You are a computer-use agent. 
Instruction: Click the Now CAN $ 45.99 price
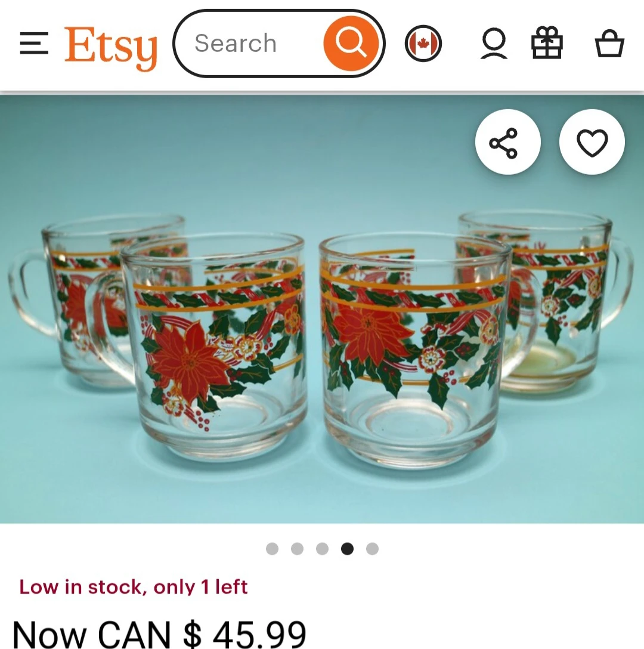(x=159, y=634)
